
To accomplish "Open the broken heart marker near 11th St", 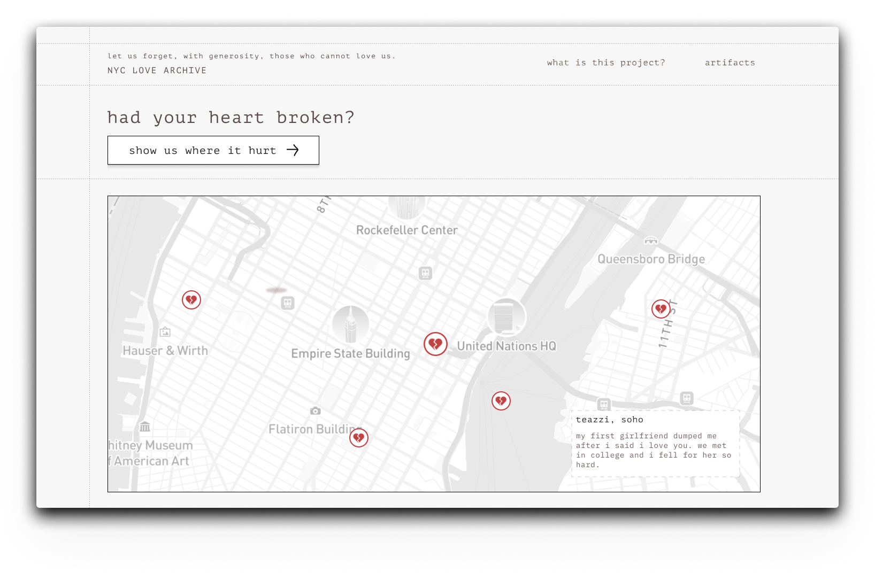I will pos(660,308).
